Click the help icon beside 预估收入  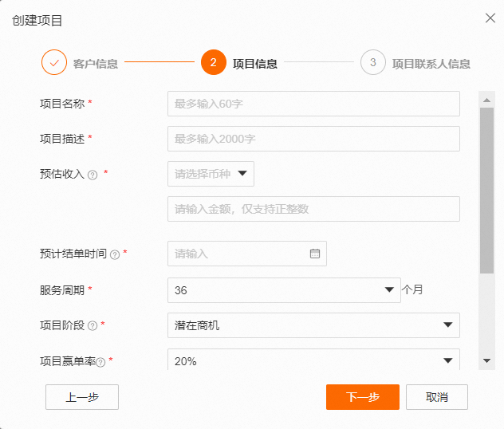(x=93, y=175)
